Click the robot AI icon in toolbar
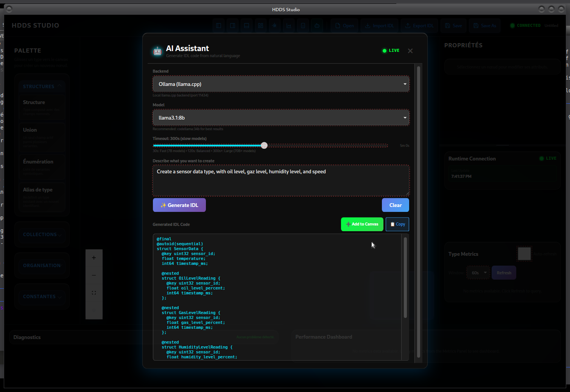This screenshot has width=570, height=392. point(317,26)
